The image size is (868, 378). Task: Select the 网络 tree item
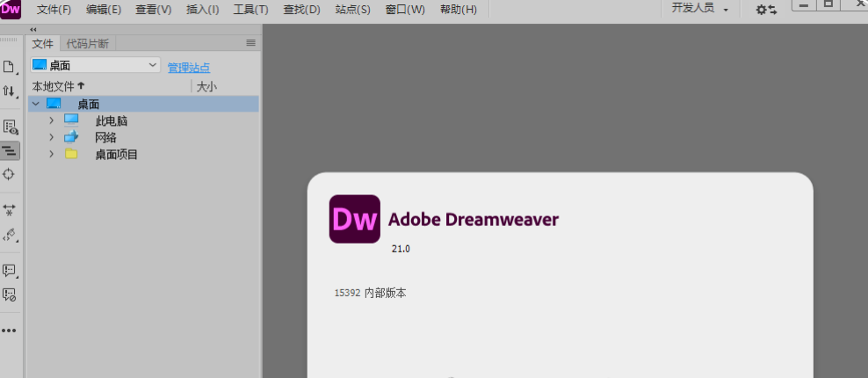[x=105, y=137]
